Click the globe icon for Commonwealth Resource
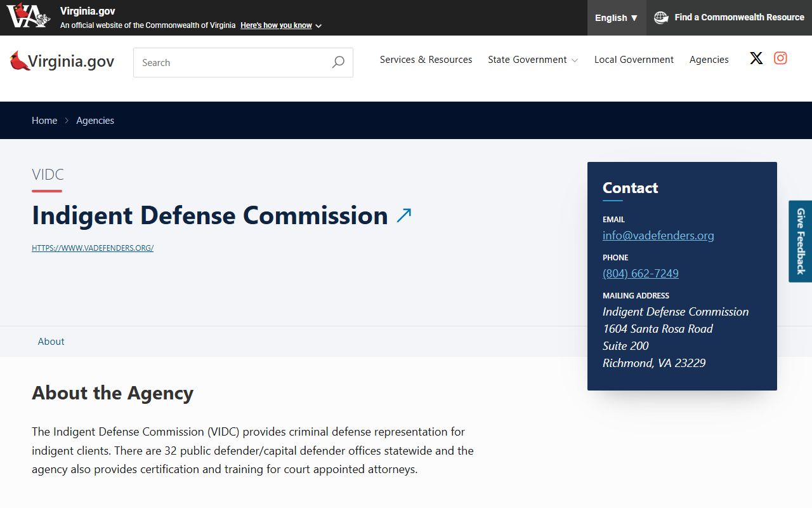Viewport: 812px width, 508px height. [661, 18]
